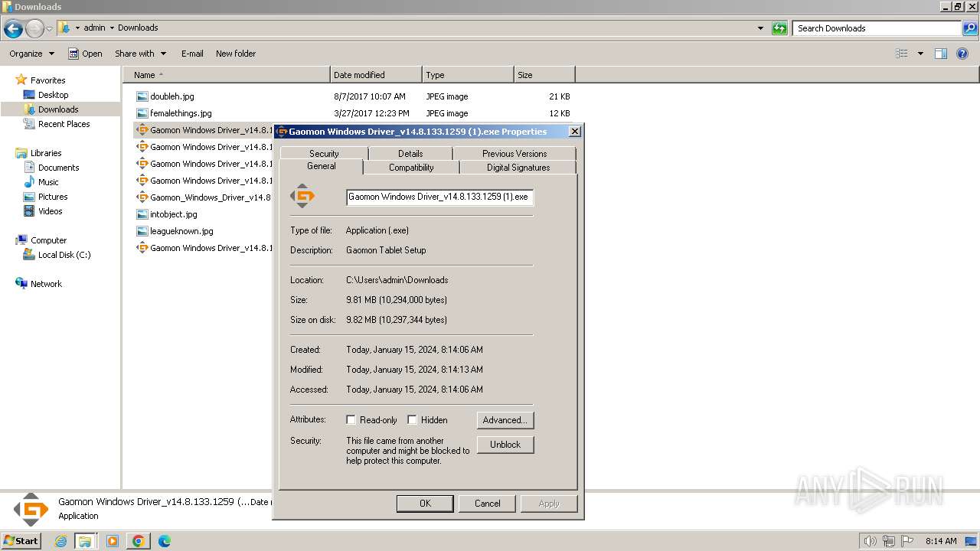The width and height of the screenshot is (980, 551).
Task: Sort files by Date modified column header
Action: pos(376,75)
